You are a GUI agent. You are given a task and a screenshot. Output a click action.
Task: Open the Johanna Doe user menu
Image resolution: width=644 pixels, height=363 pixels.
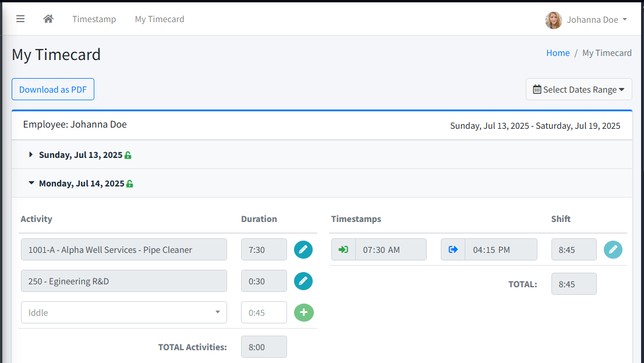[586, 19]
